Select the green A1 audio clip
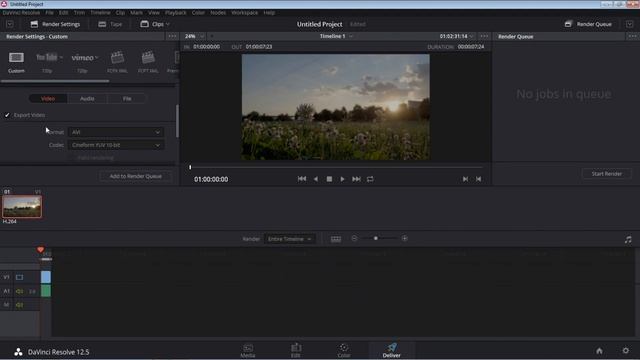640x360 pixels. coord(46,291)
